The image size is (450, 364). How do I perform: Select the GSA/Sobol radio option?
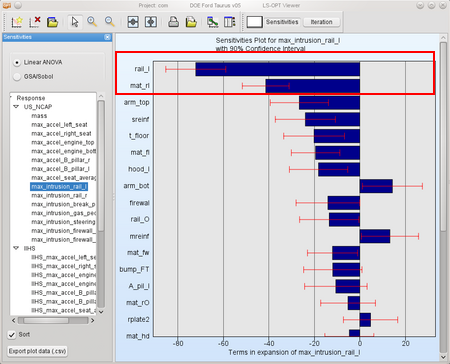tap(17, 77)
